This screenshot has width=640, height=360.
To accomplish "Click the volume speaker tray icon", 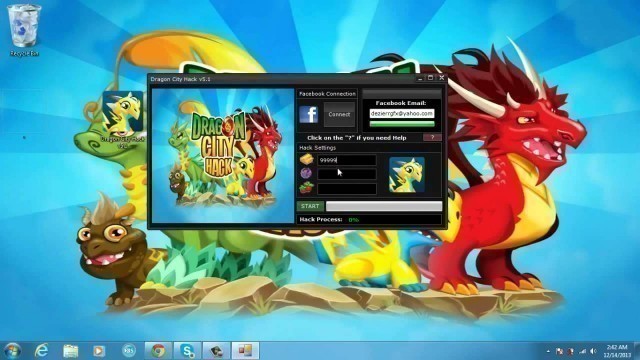I will (593, 351).
